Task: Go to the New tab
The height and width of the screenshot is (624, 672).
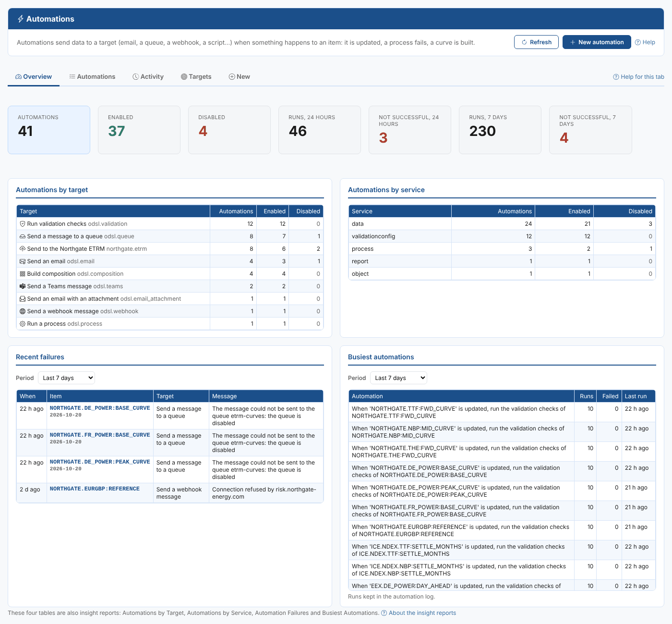Action: (x=239, y=77)
